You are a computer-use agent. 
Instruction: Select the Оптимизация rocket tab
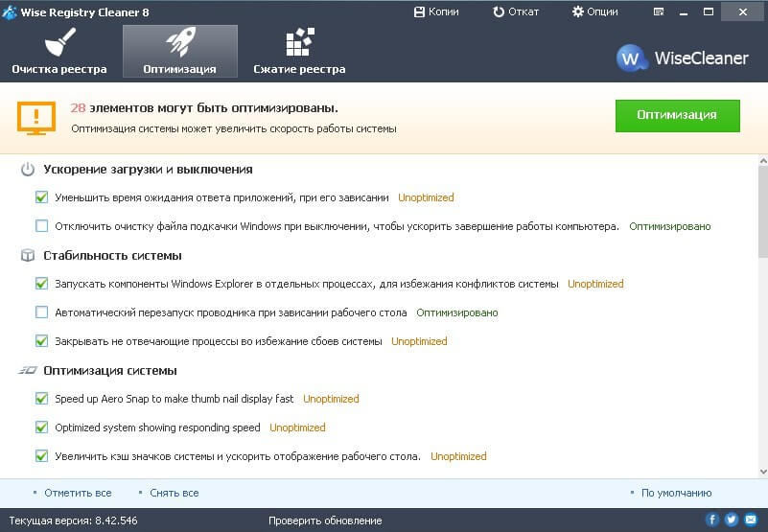pos(179,52)
